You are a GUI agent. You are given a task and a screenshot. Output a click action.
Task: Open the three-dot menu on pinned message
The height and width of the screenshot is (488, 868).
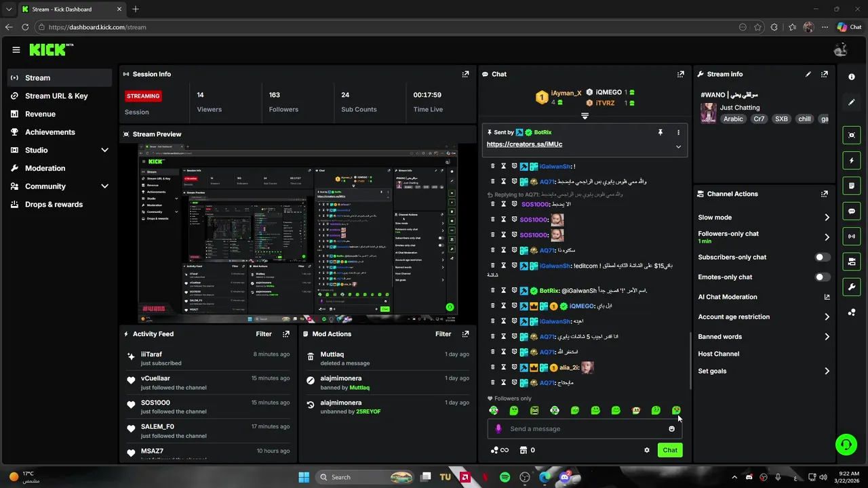[678, 132]
